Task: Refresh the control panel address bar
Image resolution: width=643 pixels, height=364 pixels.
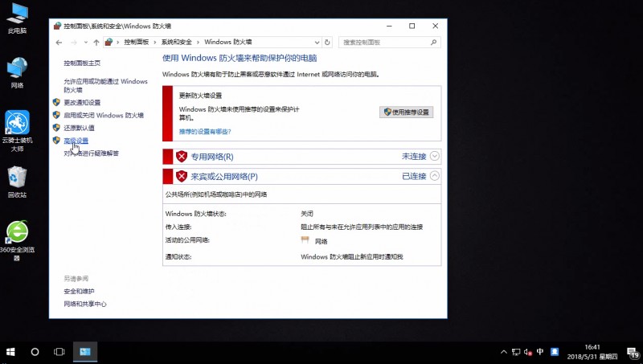Action: pos(327,43)
